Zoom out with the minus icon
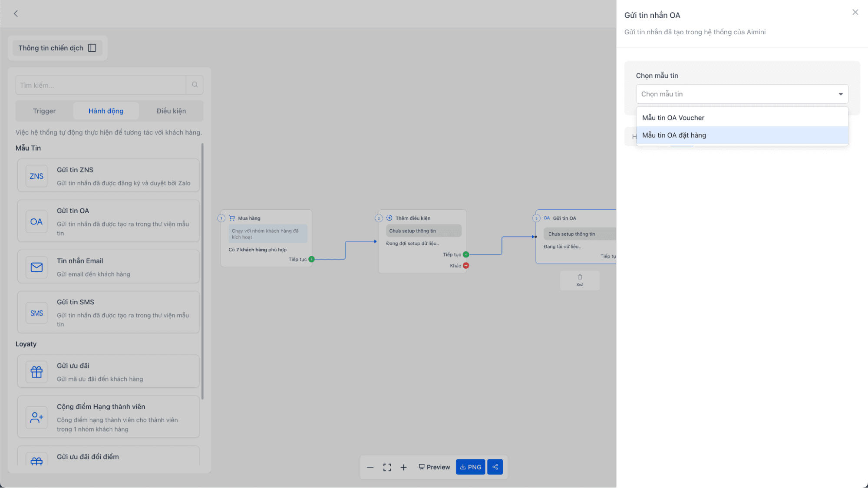 click(x=370, y=467)
